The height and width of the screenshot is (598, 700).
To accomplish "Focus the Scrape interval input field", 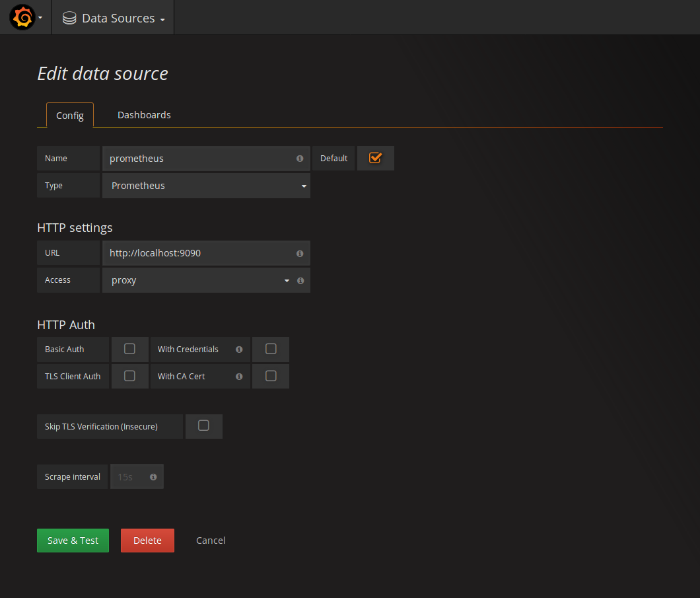I will point(137,476).
